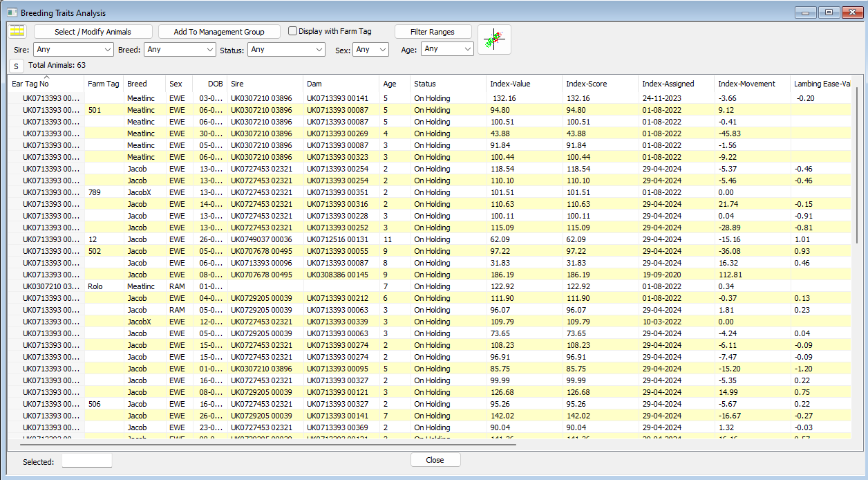Click the Dam column header
This screenshot has width=868, height=480.
pyautogui.click(x=341, y=84)
